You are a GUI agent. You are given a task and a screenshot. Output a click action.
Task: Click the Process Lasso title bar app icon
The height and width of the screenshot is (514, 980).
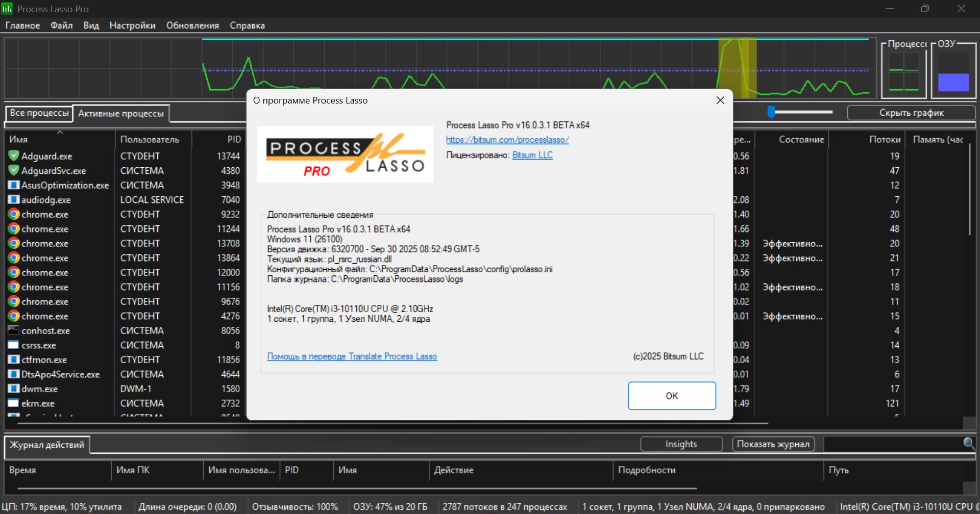click(x=7, y=9)
